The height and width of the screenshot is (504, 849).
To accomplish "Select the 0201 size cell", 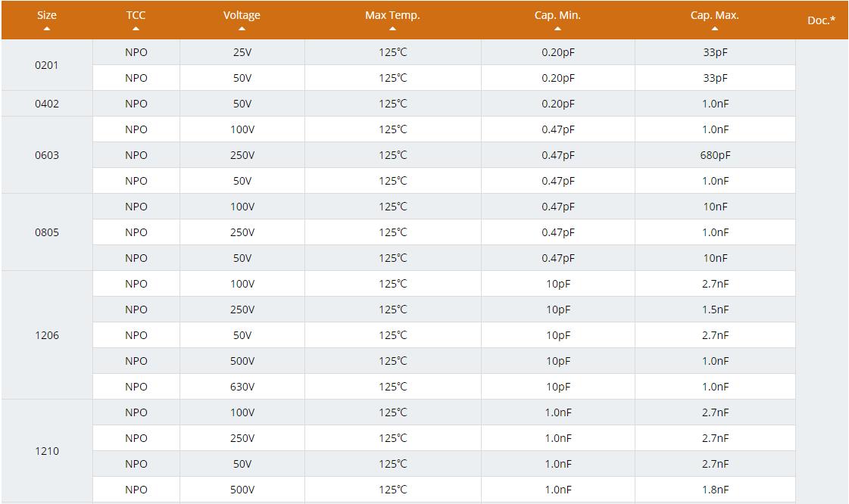I will click(47, 65).
